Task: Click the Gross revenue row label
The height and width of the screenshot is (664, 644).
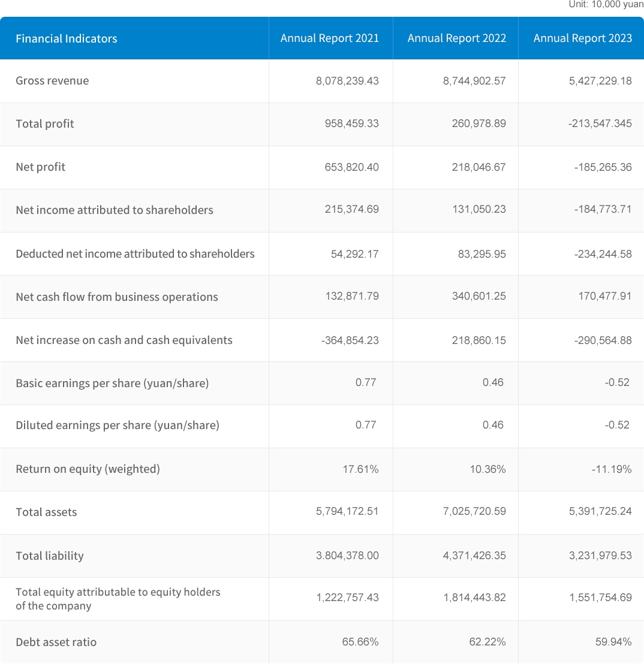Action: pyautogui.click(x=52, y=81)
